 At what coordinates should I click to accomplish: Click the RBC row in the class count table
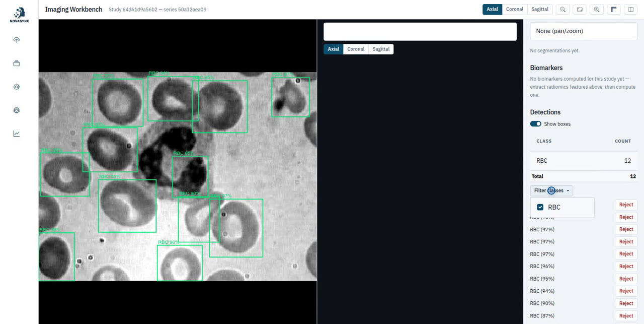click(584, 161)
